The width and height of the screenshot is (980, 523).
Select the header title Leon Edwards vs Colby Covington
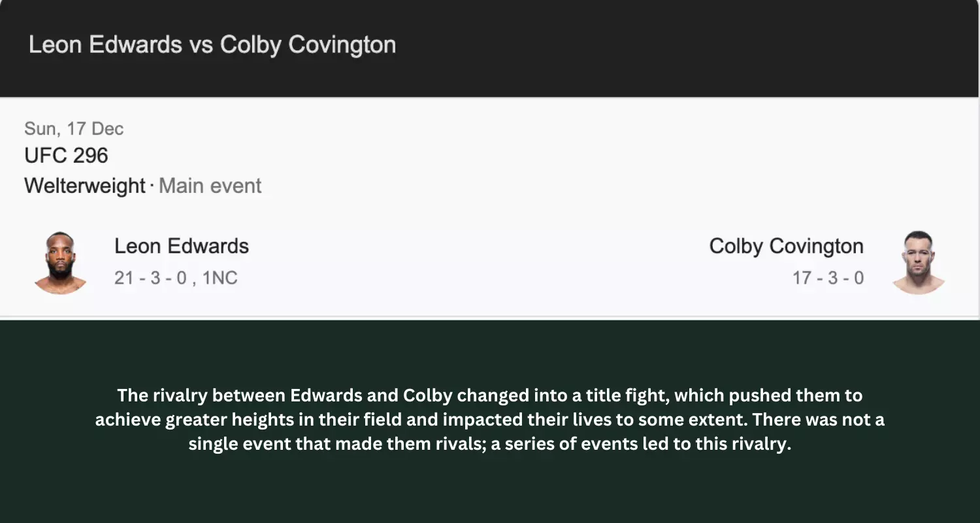212,45
